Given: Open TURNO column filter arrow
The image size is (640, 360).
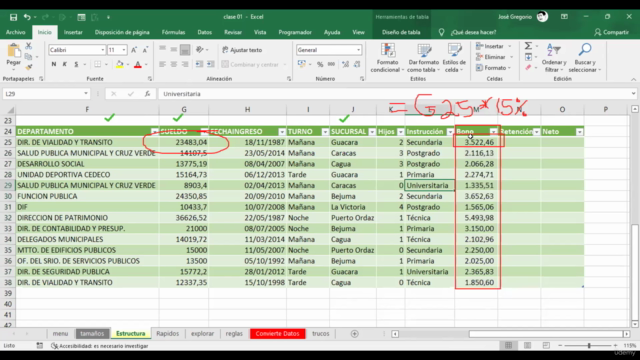Looking at the screenshot, I should (x=325, y=131).
